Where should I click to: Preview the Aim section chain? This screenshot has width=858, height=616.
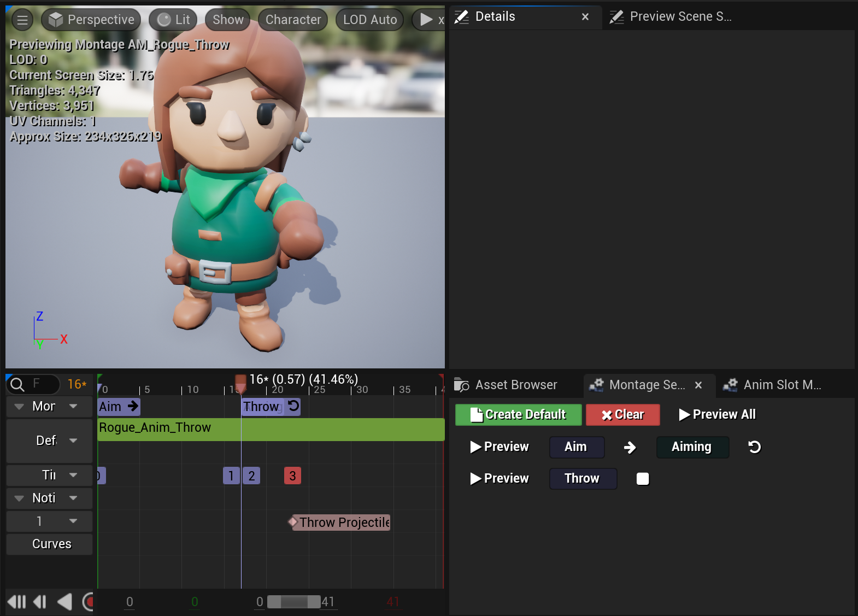[x=499, y=447]
